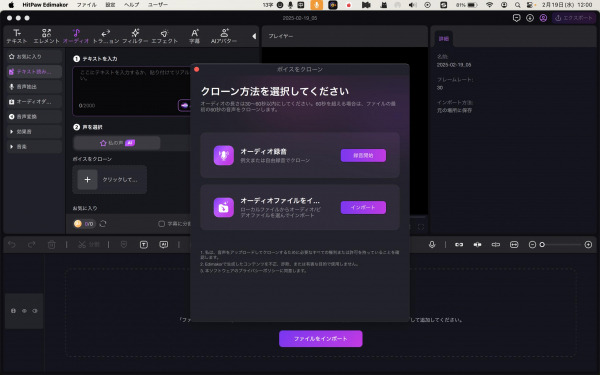Open the エレメント elements panel
The width and height of the screenshot is (600, 375).
46,36
